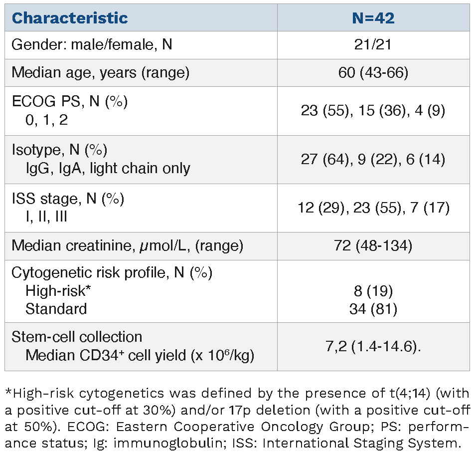
Task: Click the N=42 column header
Action: point(373,18)
